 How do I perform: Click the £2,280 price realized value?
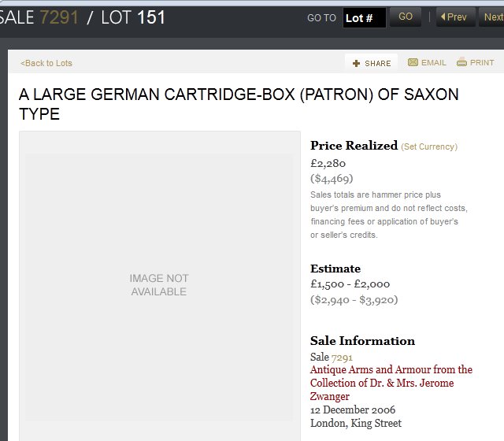click(x=328, y=163)
